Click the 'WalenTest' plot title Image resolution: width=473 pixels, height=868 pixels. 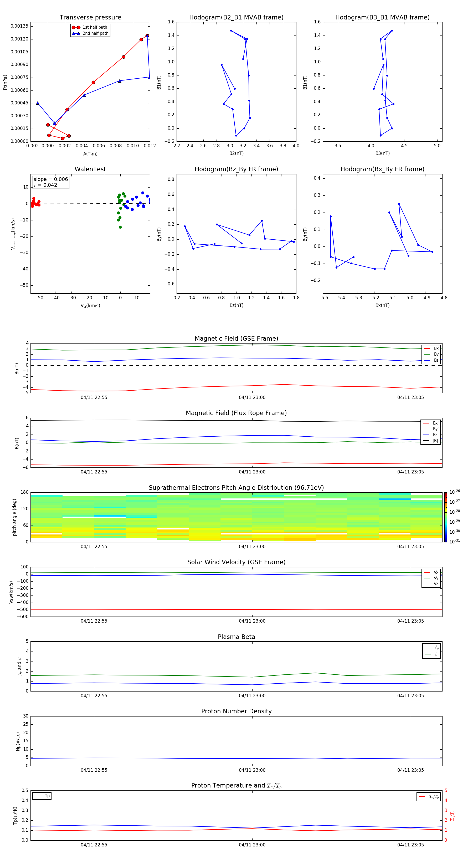(x=90, y=169)
